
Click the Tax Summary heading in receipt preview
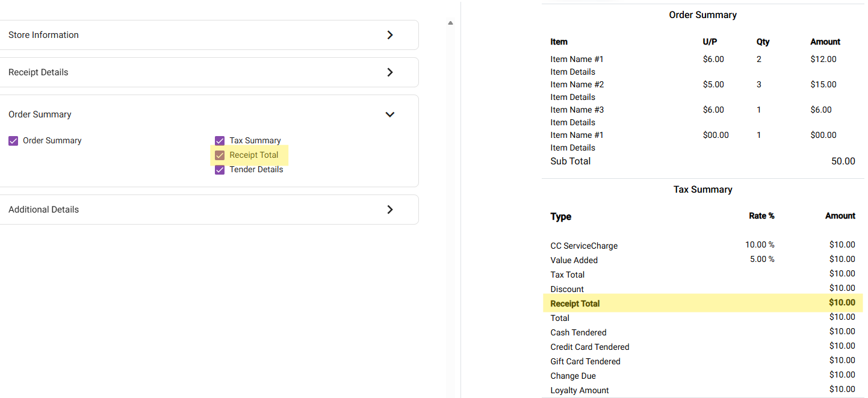702,190
